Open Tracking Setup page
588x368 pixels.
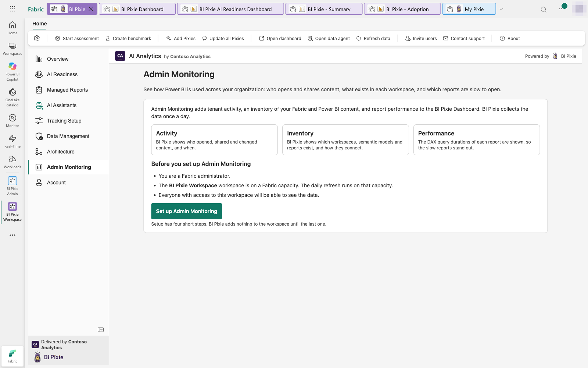68,121
